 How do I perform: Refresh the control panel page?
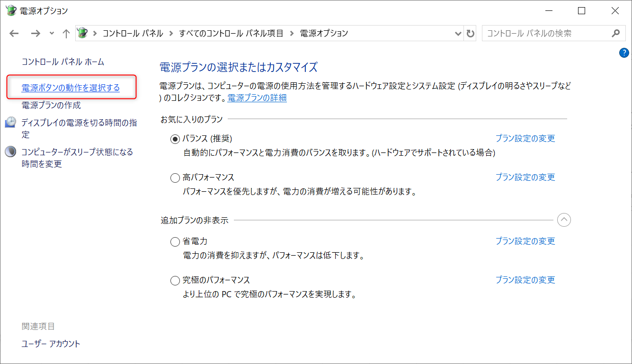[x=470, y=34]
